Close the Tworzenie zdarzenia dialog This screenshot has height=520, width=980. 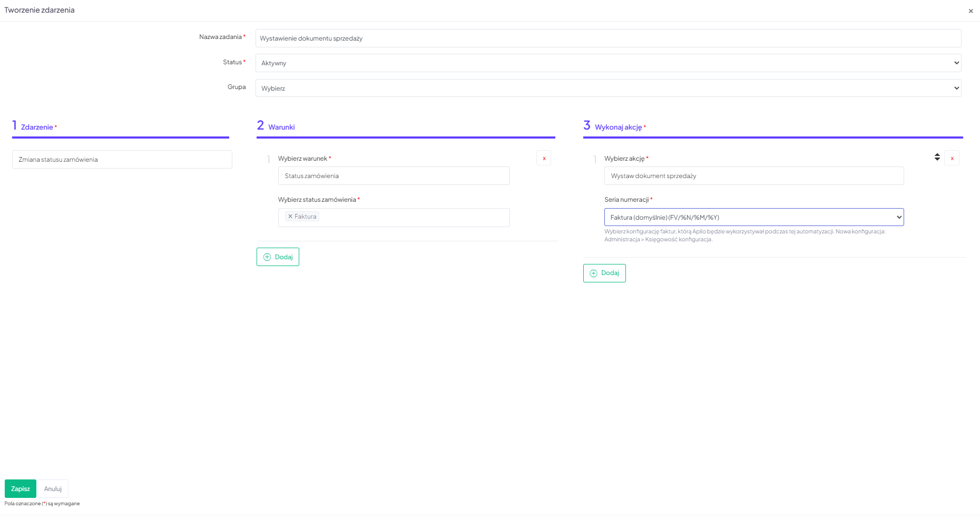971,11
